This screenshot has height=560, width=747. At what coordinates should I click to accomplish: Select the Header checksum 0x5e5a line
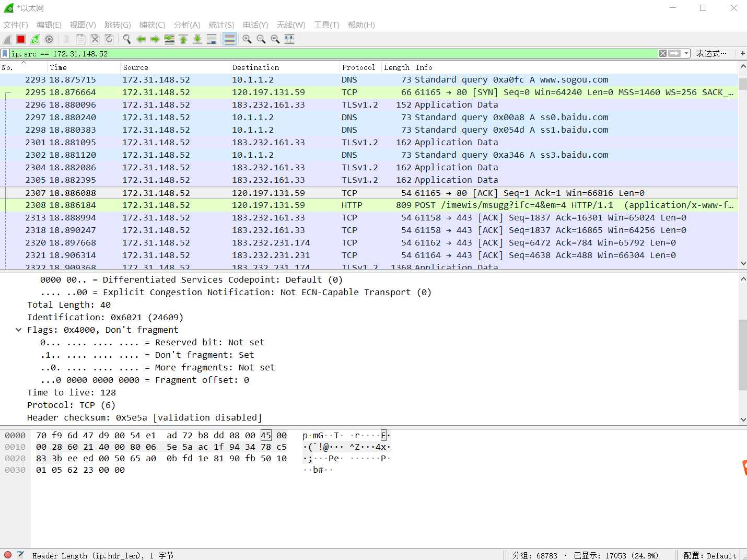pos(144,417)
